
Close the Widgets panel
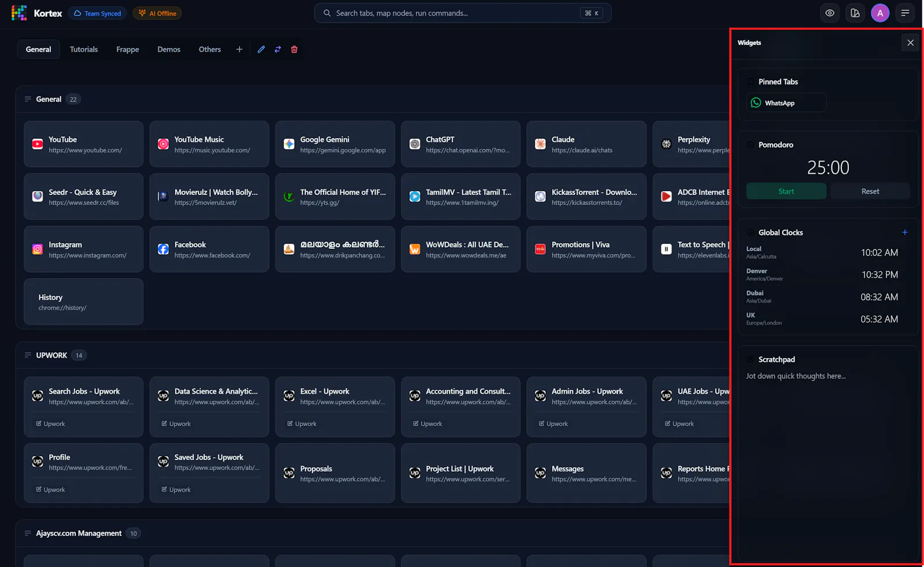[910, 43]
